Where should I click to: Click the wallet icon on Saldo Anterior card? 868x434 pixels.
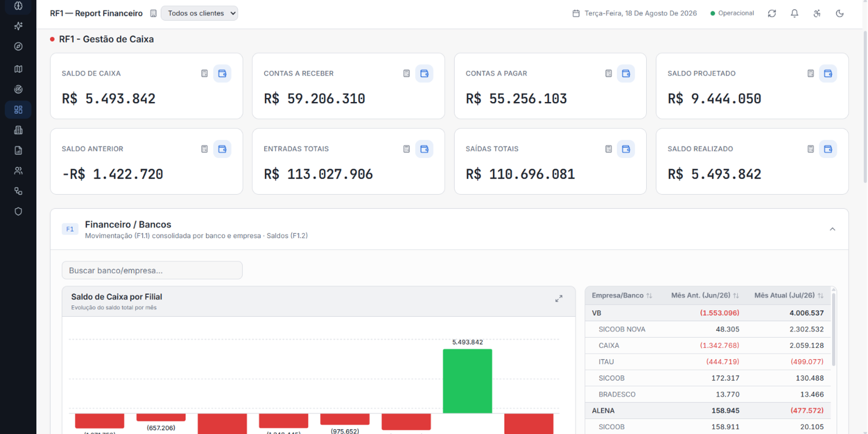click(222, 149)
